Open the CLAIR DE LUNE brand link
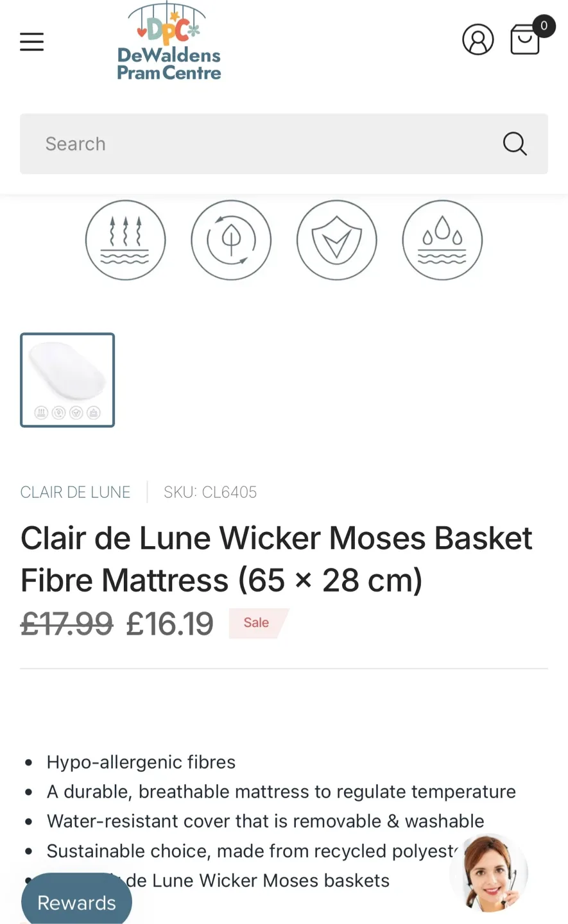The height and width of the screenshot is (924, 568). pos(75,492)
